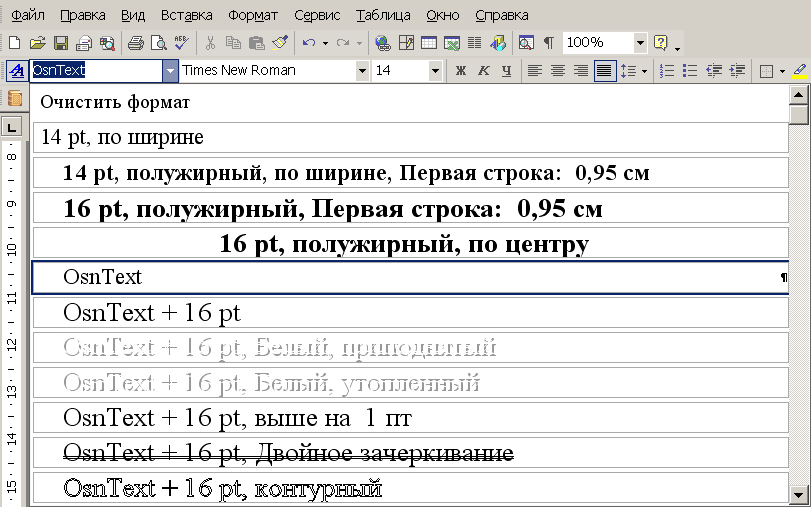Open line spacing options arrow
Screen dimensions: 811x507
coord(644,71)
